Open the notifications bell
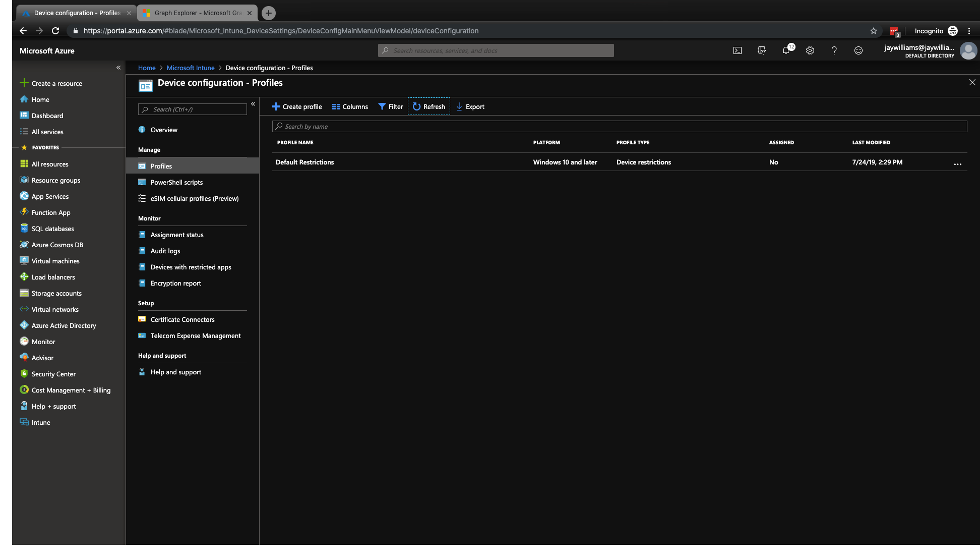The height and width of the screenshot is (559, 980). (786, 50)
